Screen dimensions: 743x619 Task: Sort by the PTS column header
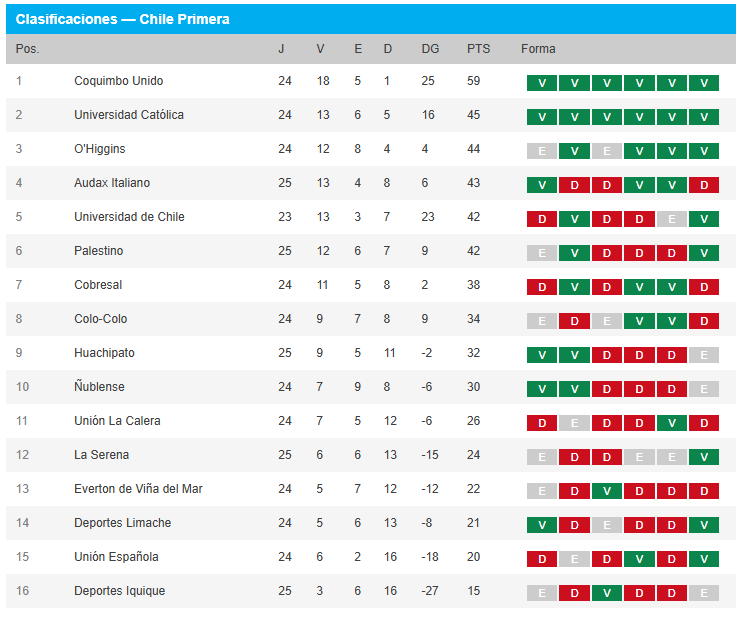click(x=478, y=49)
